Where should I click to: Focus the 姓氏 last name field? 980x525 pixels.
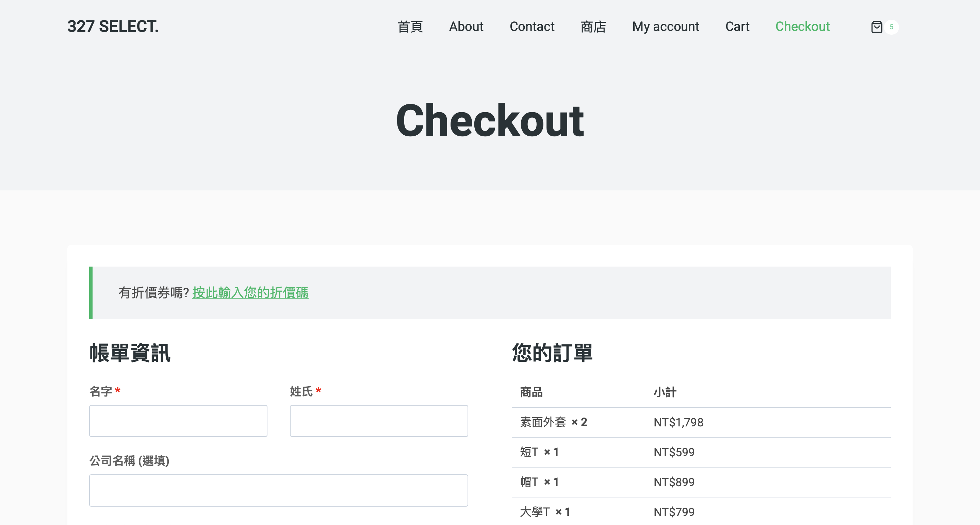click(378, 421)
